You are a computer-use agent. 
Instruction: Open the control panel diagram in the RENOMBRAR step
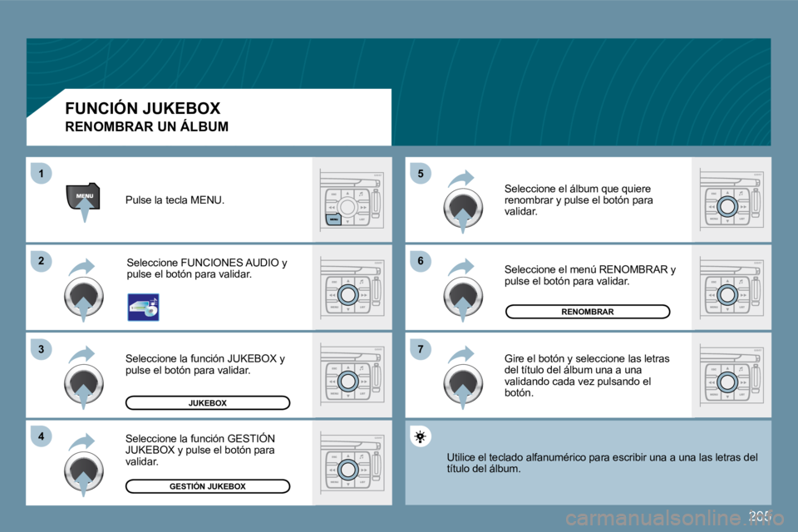731,288
